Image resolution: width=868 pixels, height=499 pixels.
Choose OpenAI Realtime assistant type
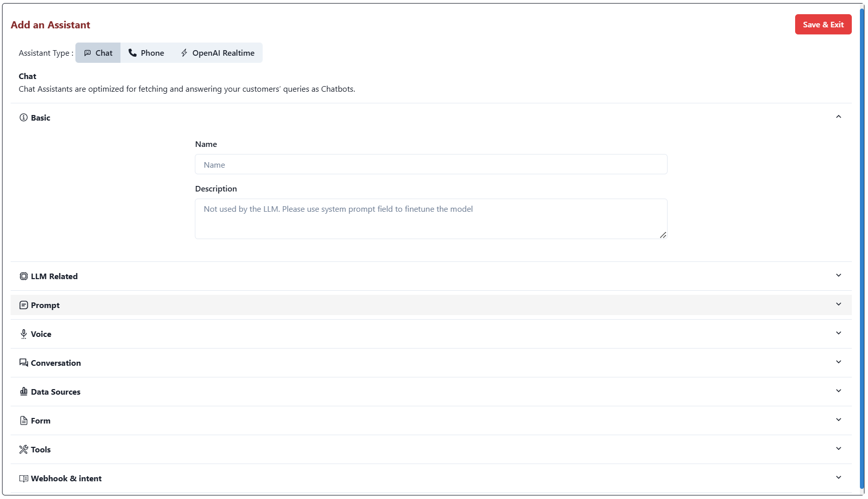[x=218, y=53]
